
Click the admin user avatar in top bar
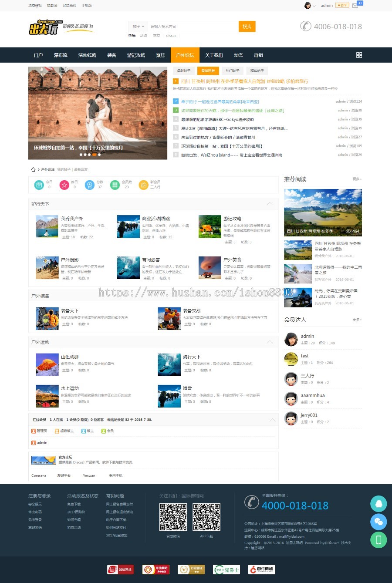[x=308, y=5]
